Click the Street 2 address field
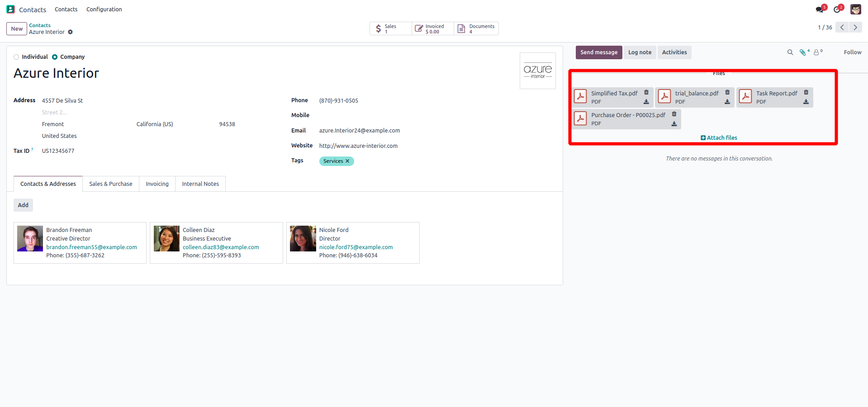Image resolution: width=868 pixels, height=407 pixels. tap(138, 113)
